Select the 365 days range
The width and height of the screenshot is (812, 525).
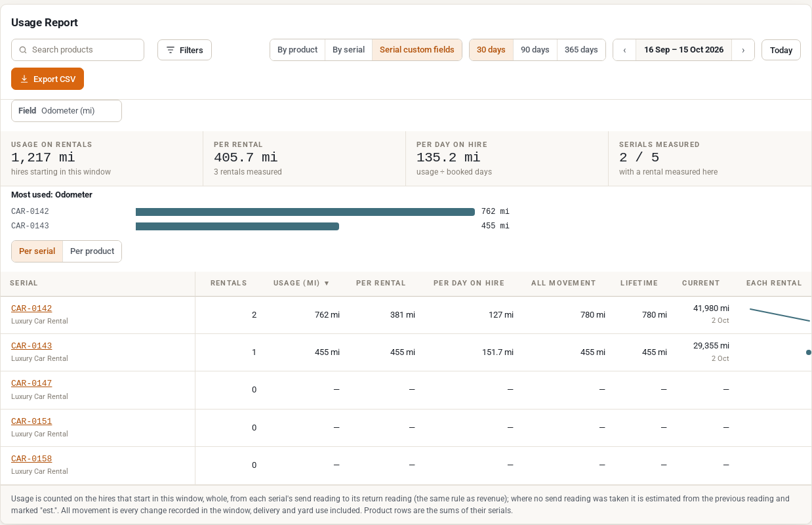(x=581, y=50)
